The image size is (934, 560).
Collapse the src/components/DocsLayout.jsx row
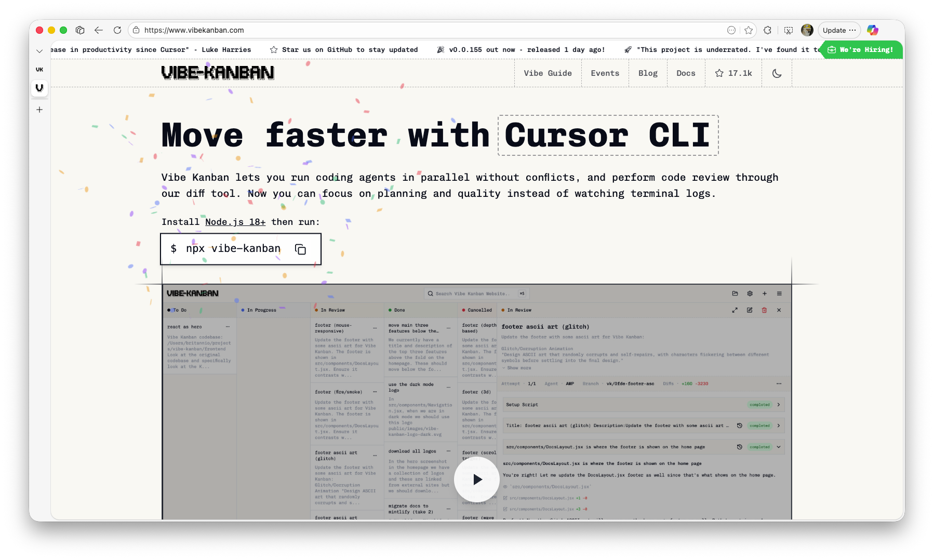(x=778, y=447)
